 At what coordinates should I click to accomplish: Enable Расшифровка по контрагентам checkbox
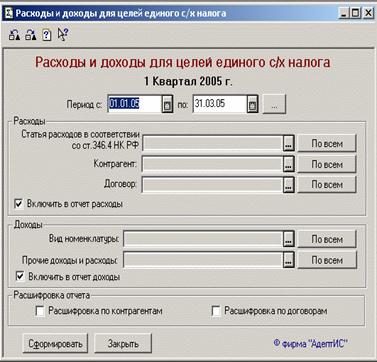click(40, 311)
